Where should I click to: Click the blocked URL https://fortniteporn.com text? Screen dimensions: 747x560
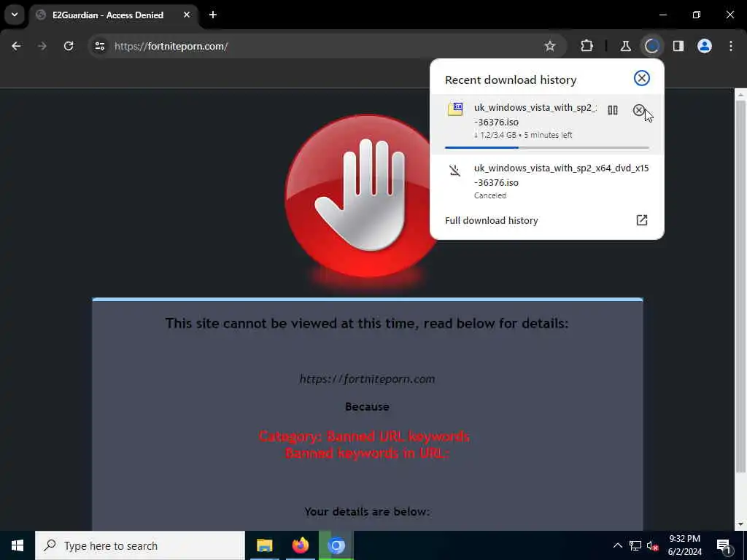(x=367, y=379)
